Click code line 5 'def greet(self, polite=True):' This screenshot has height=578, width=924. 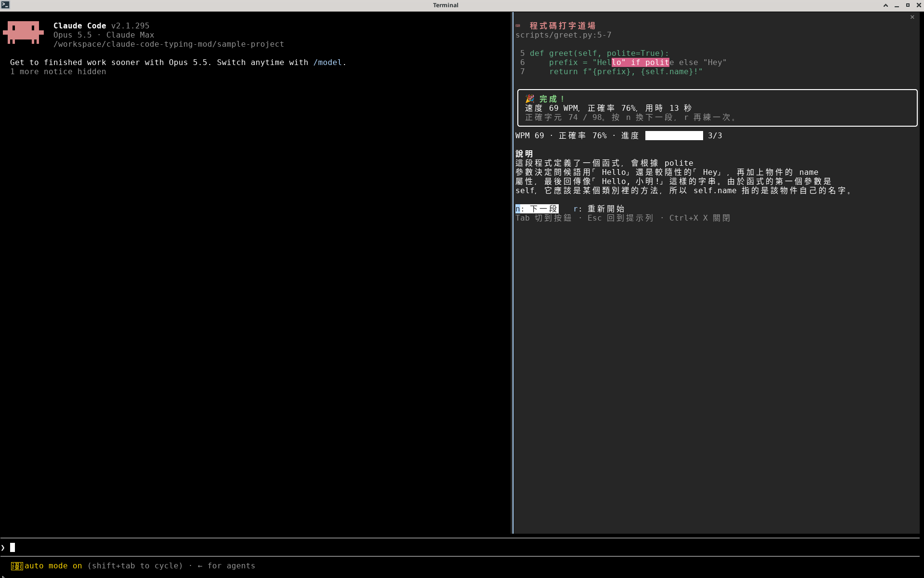click(599, 53)
